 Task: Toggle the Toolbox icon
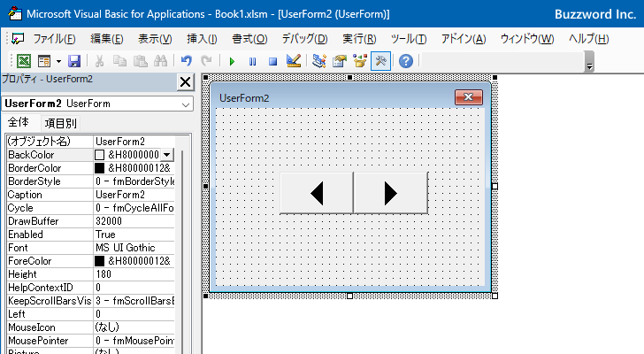[x=380, y=62]
